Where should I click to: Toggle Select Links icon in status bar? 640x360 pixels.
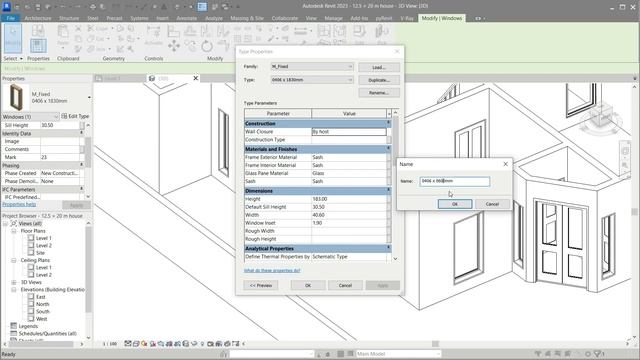point(538,353)
